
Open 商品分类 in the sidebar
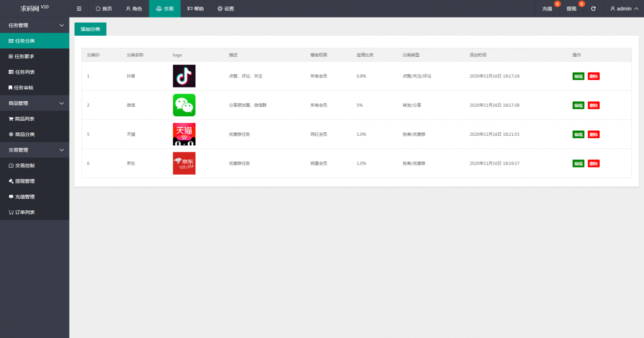(35, 134)
